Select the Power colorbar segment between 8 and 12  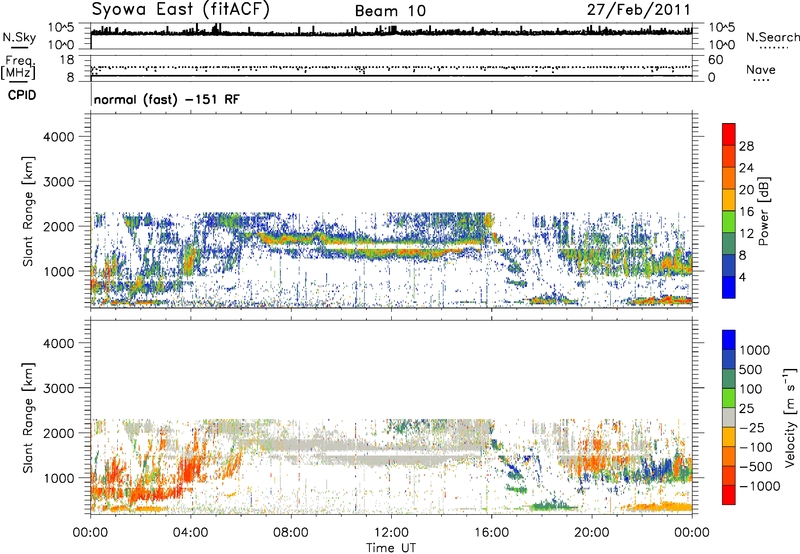coord(729,244)
